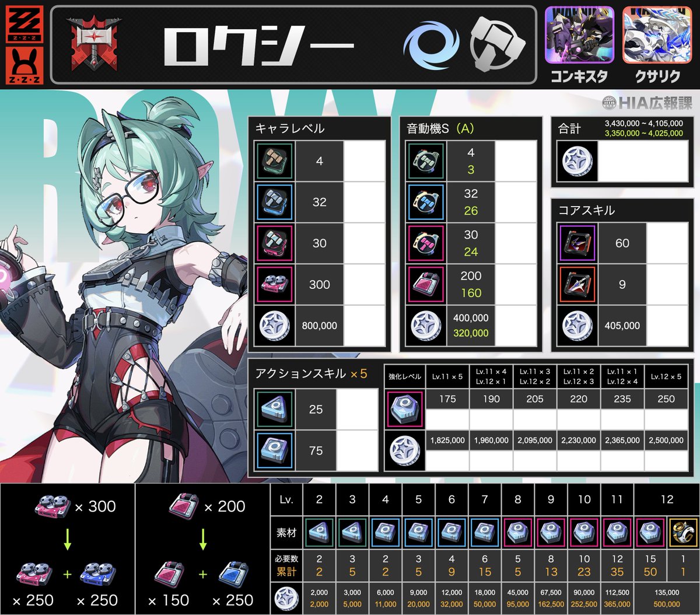Click the 800,000 value in キャラレベル

[319, 326]
